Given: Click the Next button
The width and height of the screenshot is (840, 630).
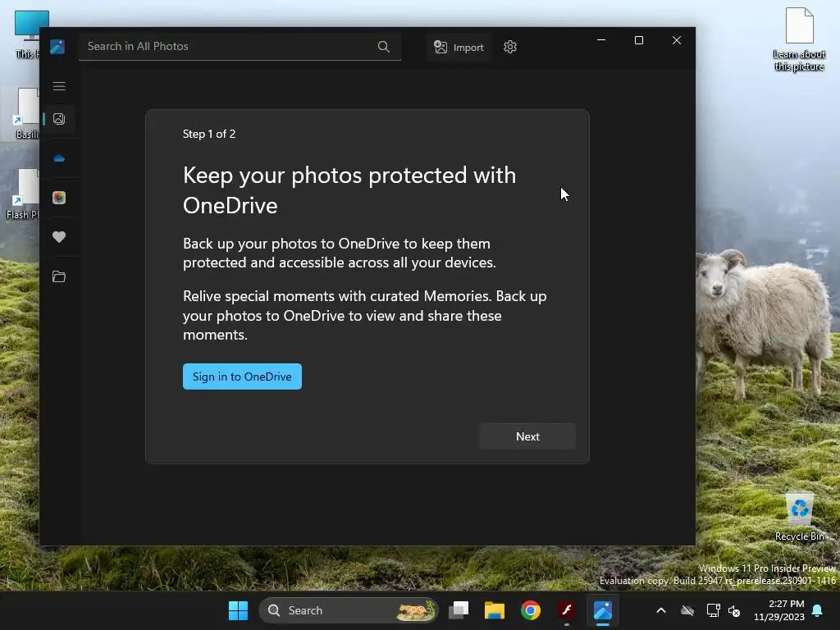Looking at the screenshot, I should coord(527,436).
